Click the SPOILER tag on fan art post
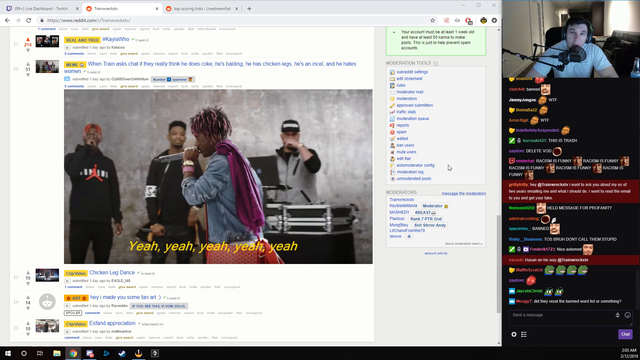640x360 pixels. [73, 313]
